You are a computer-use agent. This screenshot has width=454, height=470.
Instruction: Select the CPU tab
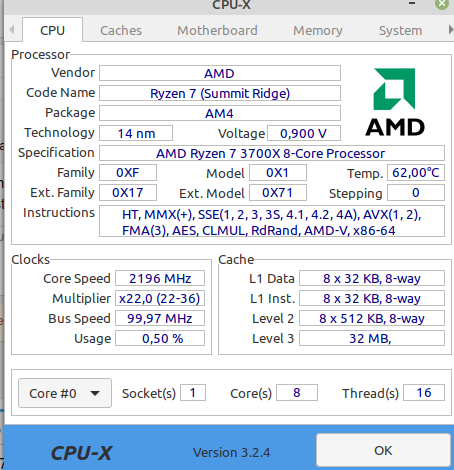[52, 30]
